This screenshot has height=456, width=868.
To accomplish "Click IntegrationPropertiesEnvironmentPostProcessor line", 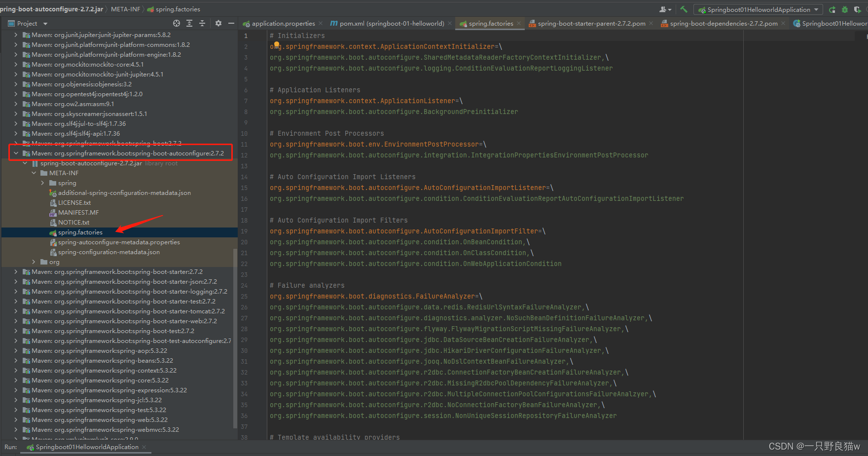I will coord(459,155).
